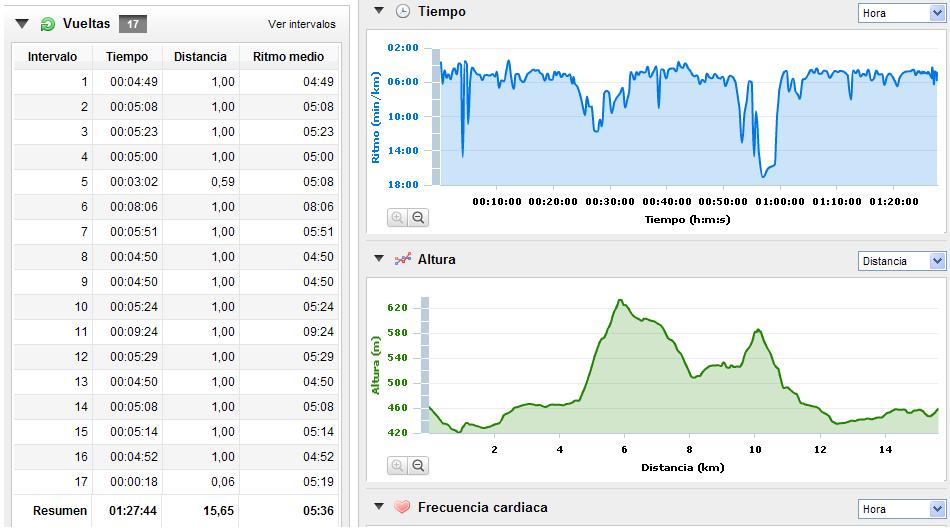Select lap 16 time 00:04:52
The image size is (950, 528).
[133, 456]
